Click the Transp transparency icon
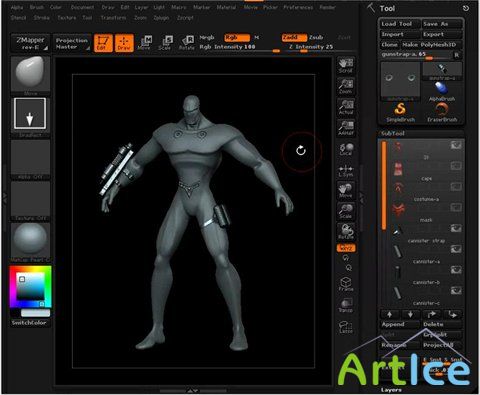This screenshot has height=395, width=480. tap(346, 305)
